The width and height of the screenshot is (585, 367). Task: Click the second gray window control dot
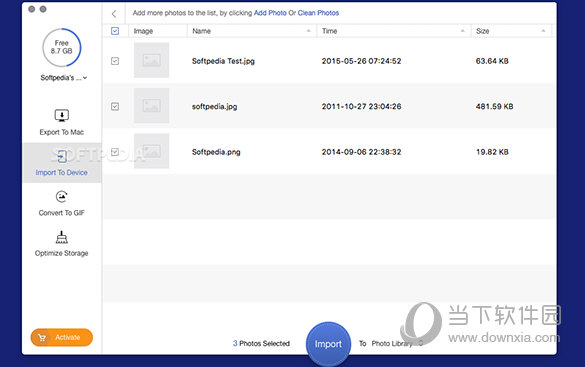click(x=43, y=9)
